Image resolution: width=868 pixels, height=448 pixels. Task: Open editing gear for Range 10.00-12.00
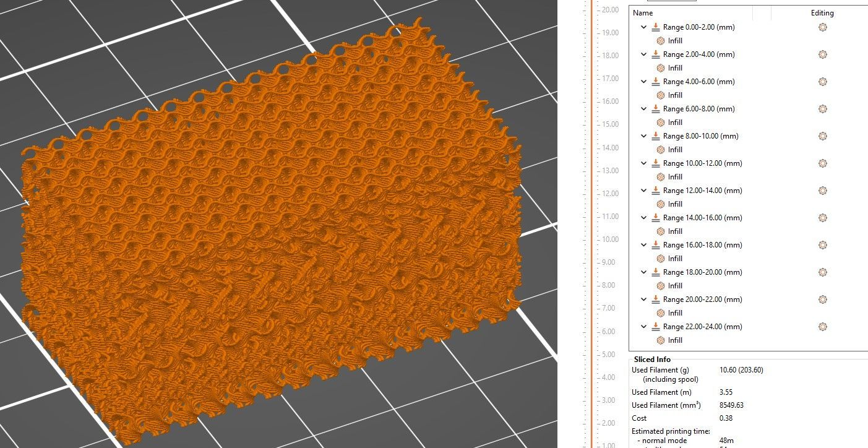(x=822, y=163)
